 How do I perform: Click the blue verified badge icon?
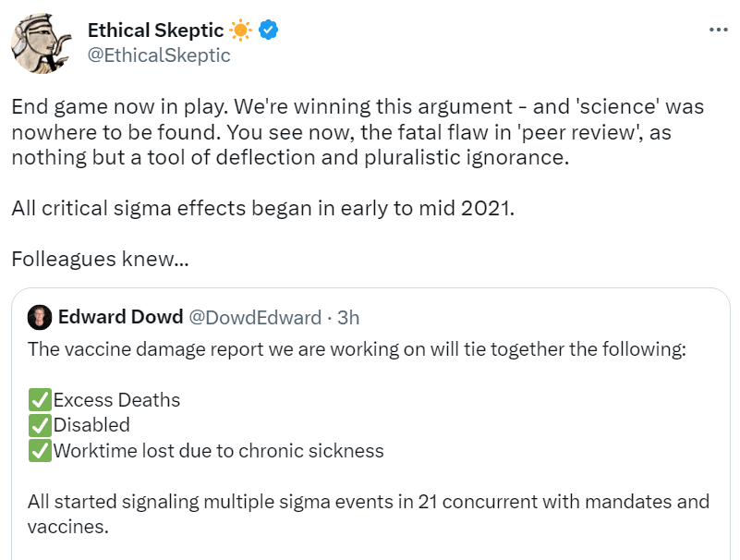(269, 30)
